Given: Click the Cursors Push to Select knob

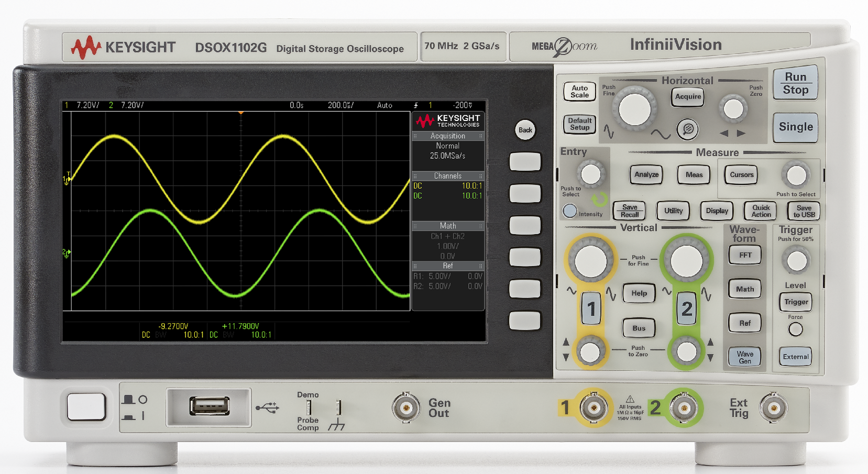Looking at the screenshot, I should 796,175.
